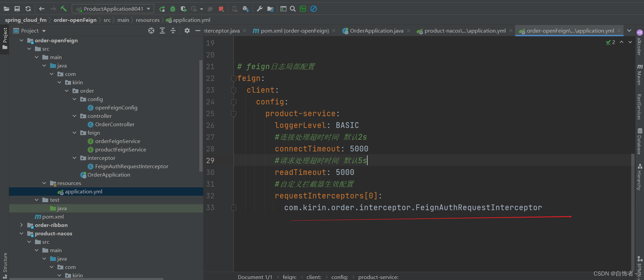Click the inspections widget showing 2

pos(610,42)
